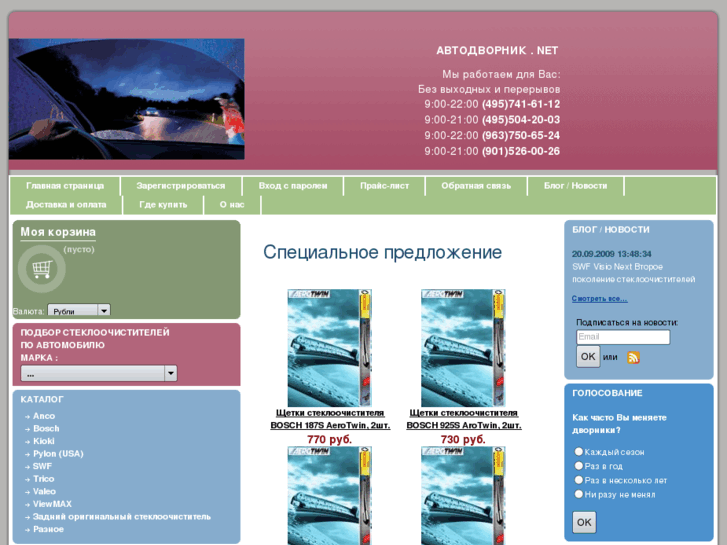Open the SWF catalog category
727x545 pixels.
[x=42, y=466]
